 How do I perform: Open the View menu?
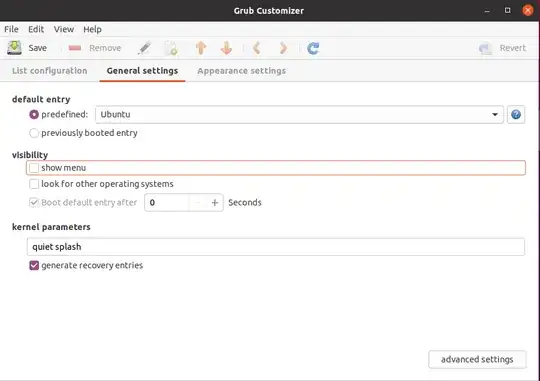click(64, 29)
